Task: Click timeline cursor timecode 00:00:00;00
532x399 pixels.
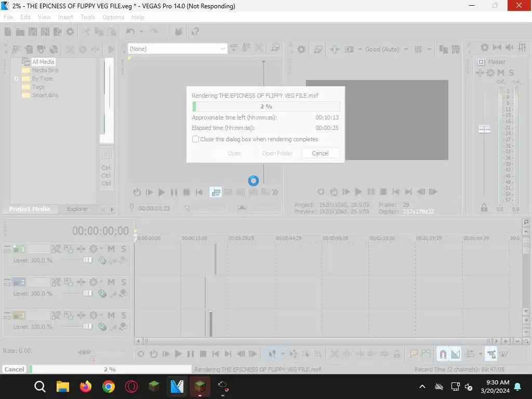Action: point(100,231)
